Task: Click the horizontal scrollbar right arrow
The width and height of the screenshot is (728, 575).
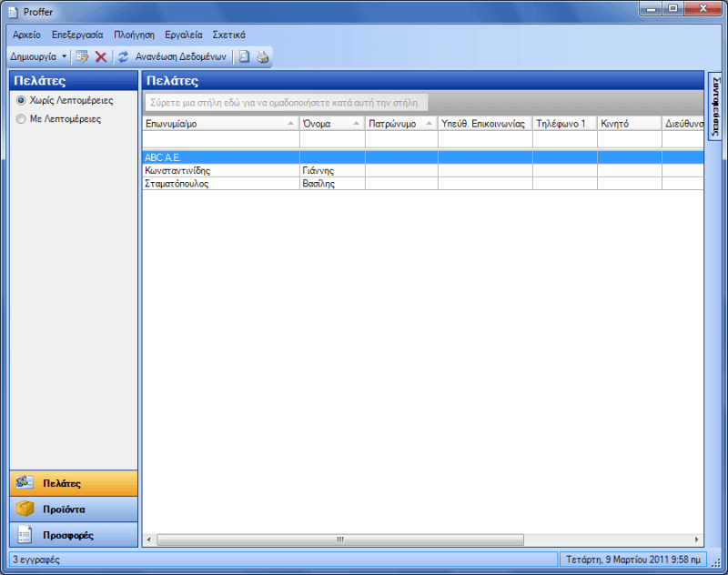Action: (698, 540)
